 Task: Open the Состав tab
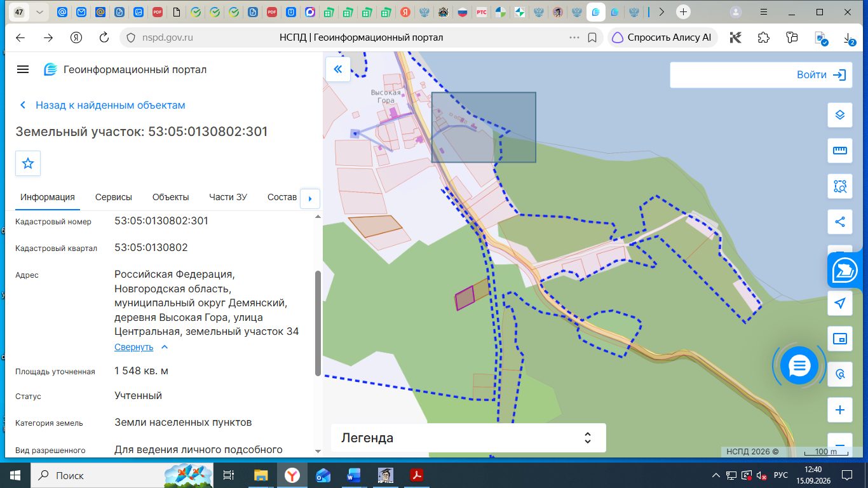pos(282,197)
